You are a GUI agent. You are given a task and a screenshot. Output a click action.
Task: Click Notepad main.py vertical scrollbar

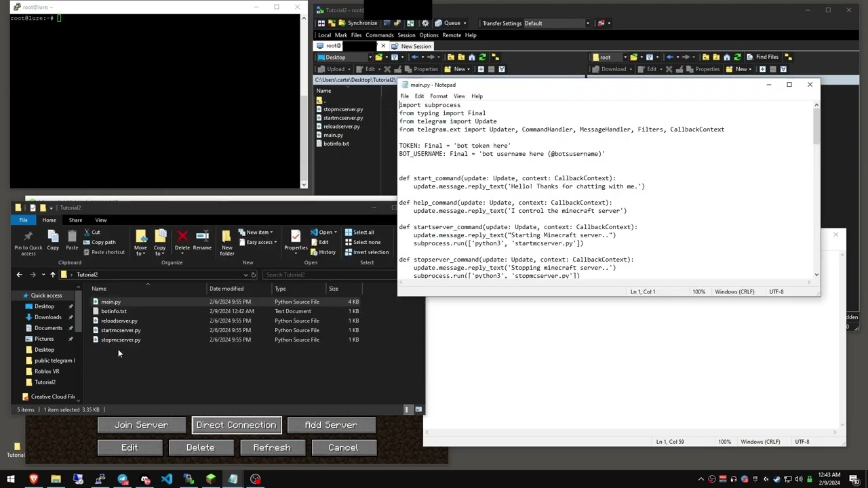(x=816, y=190)
